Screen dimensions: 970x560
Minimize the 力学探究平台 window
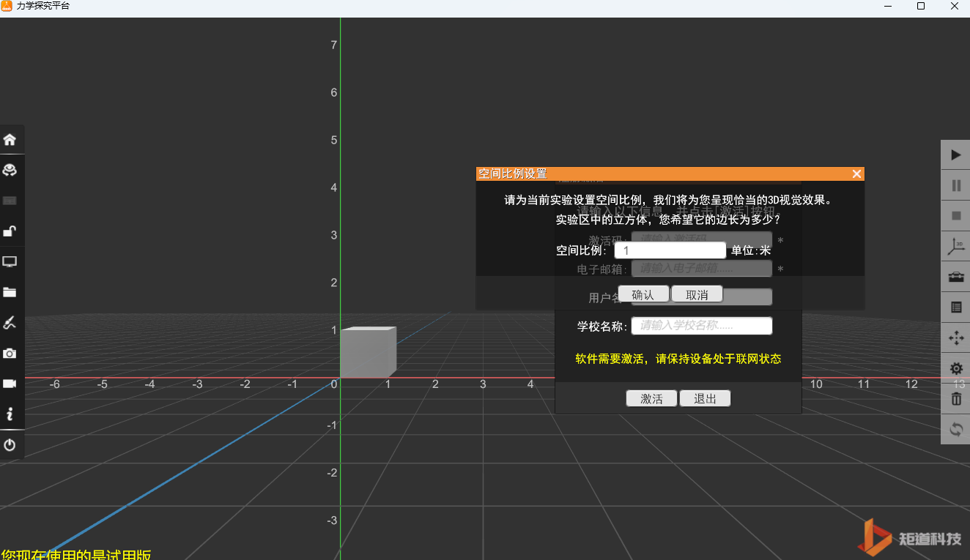(x=888, y=6)
